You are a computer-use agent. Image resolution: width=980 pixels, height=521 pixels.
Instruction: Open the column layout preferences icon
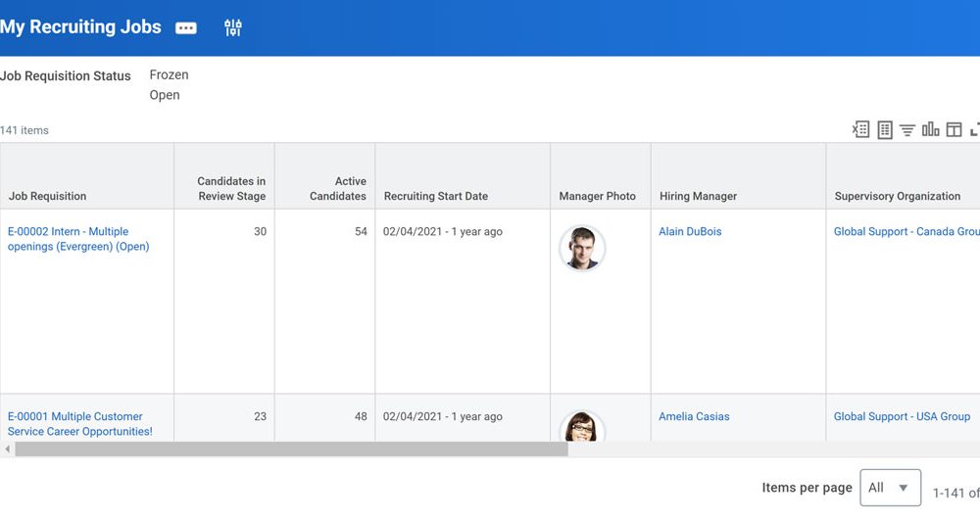[954, 129]
